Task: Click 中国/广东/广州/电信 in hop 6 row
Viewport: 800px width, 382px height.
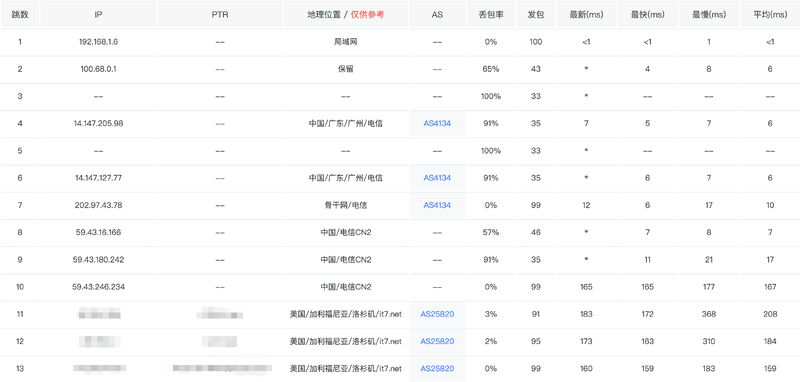Action: pyautogui.click(x=346, y=178)
